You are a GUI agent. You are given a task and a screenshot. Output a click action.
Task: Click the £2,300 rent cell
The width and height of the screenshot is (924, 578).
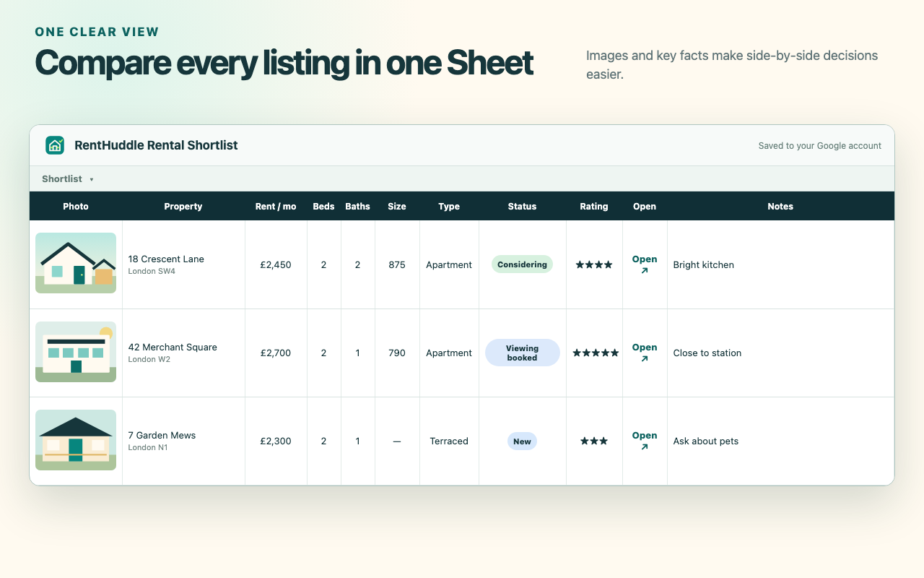pyautogui.click(x=276, y=441)
